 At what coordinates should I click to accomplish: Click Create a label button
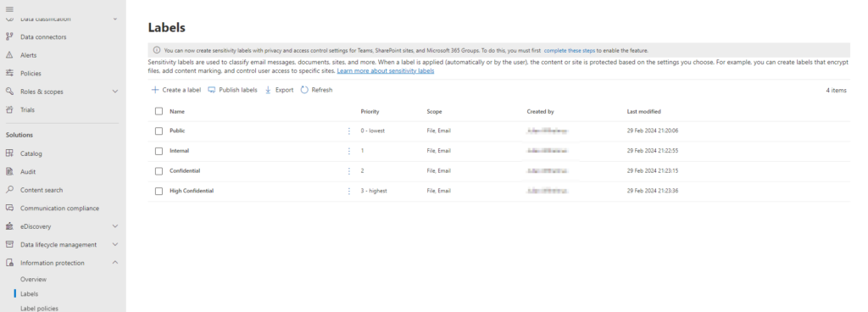(176, 90)
